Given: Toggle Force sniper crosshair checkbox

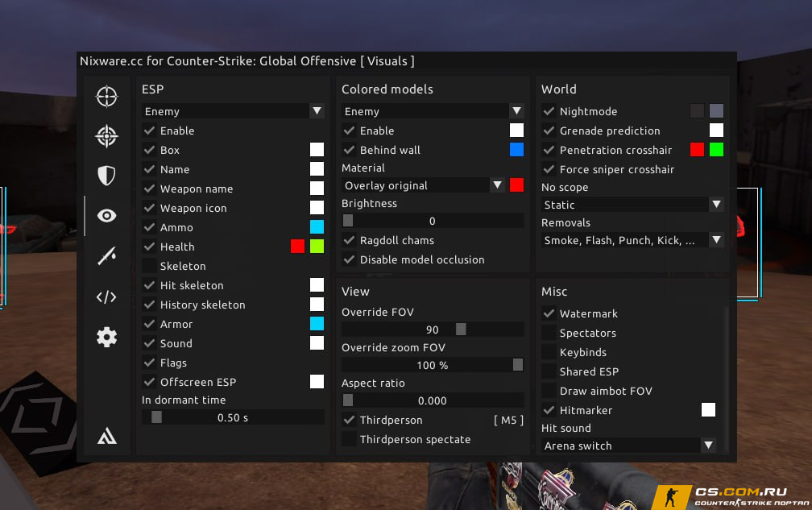Looking at the screenshot, I should (549, 169).
